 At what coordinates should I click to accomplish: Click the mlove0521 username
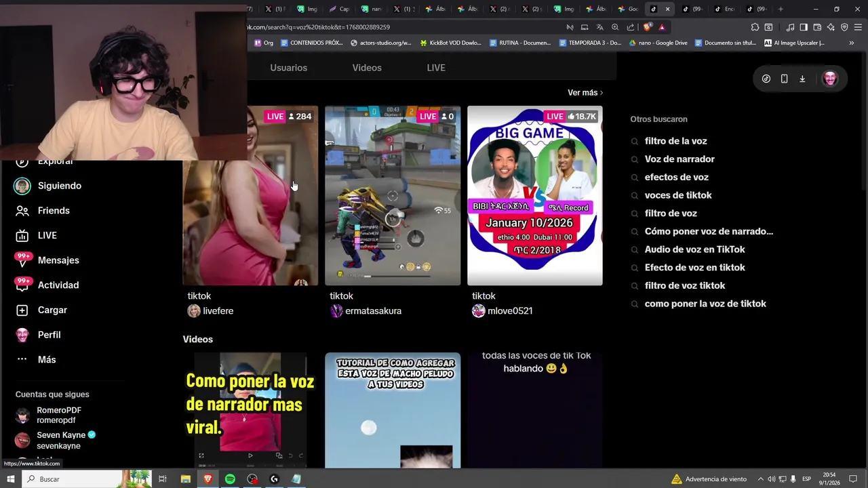click(510, 311)
